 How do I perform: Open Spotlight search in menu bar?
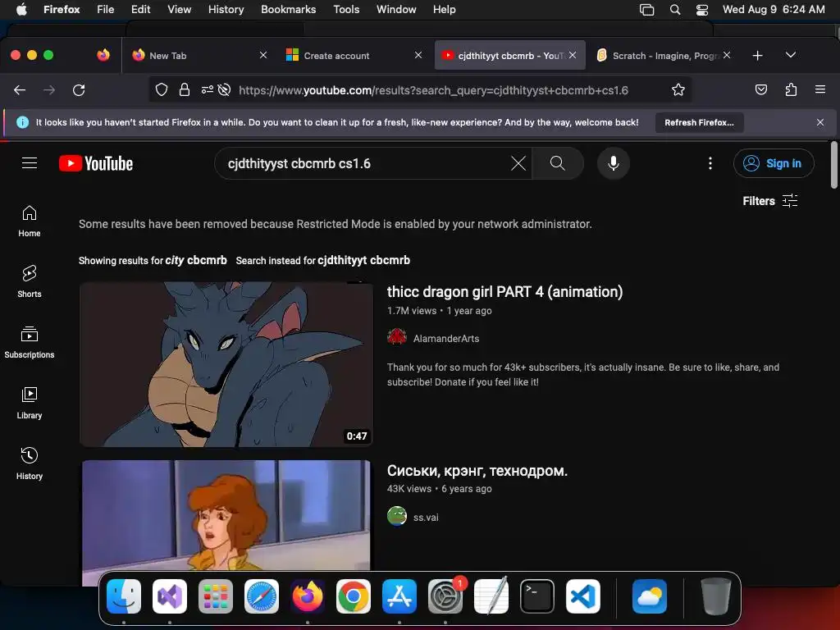click(675, 10)
